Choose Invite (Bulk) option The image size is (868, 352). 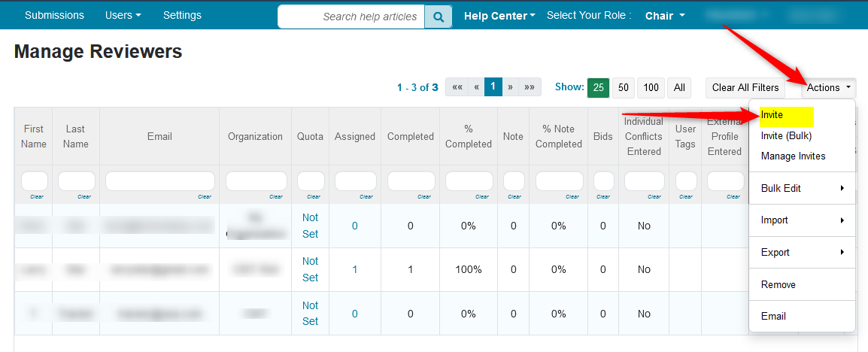pyautogui.click(x=786, y=135)
